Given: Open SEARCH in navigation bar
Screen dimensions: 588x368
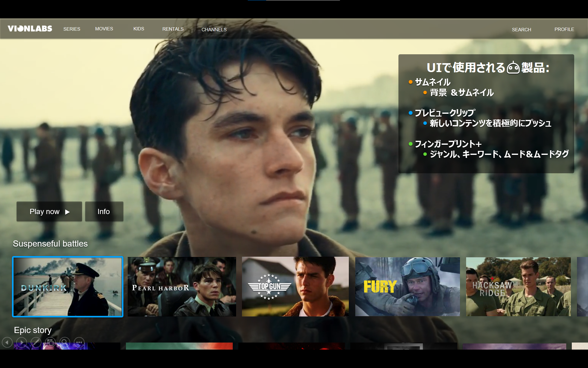Looking at the screenshot, I should (x=522, y=29).
